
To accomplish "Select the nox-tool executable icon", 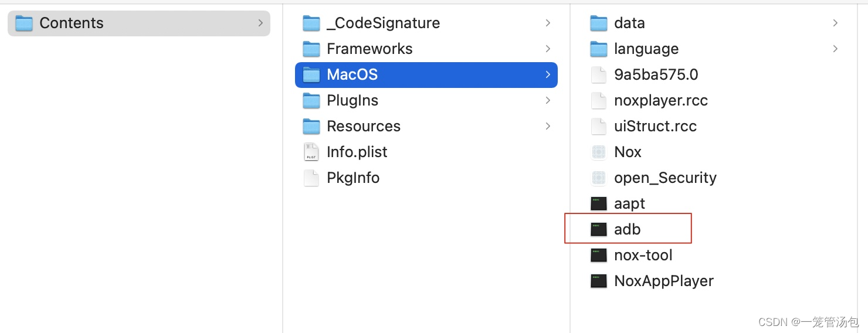I will coord(598,255).
